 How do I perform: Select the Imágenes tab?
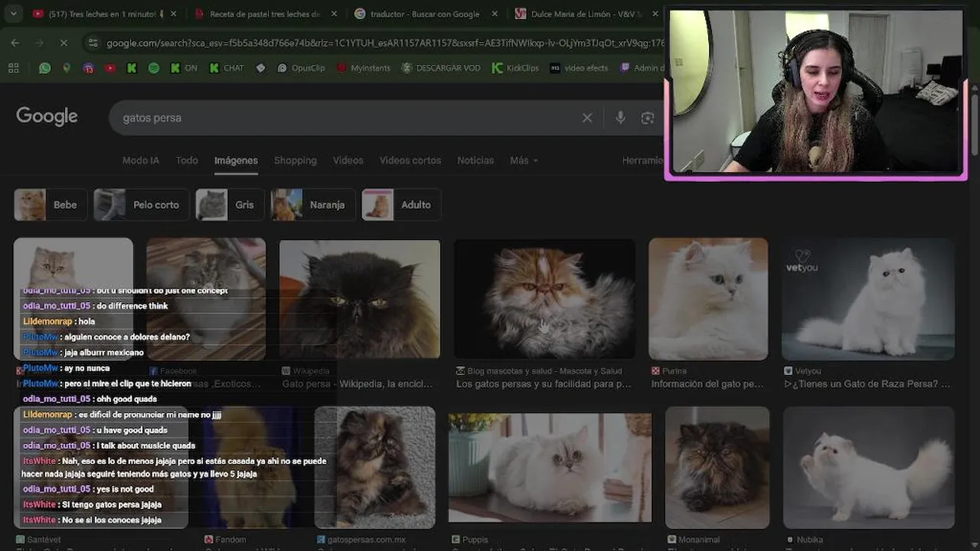236,161
